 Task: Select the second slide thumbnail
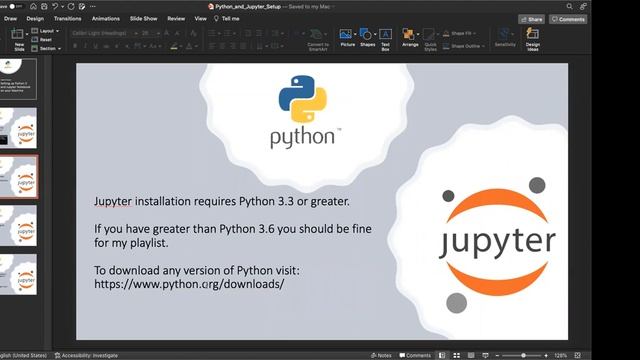(18, 128)
